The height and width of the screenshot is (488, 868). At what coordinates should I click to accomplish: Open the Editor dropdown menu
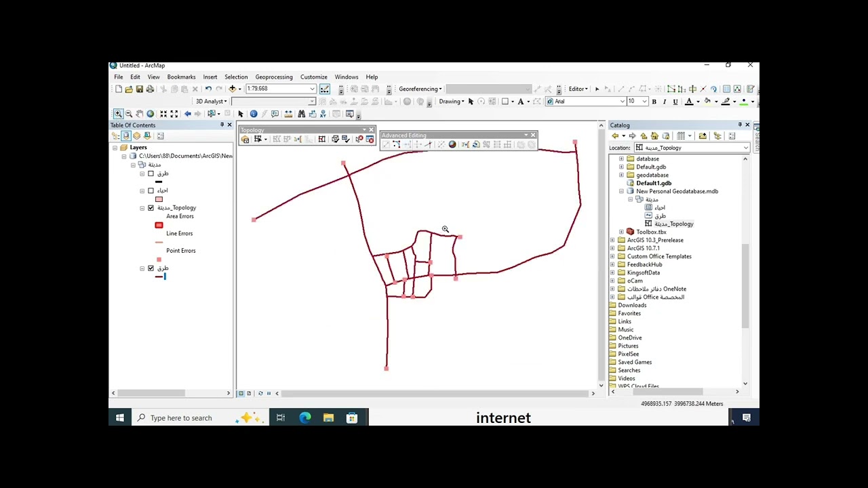coord(578,89)
